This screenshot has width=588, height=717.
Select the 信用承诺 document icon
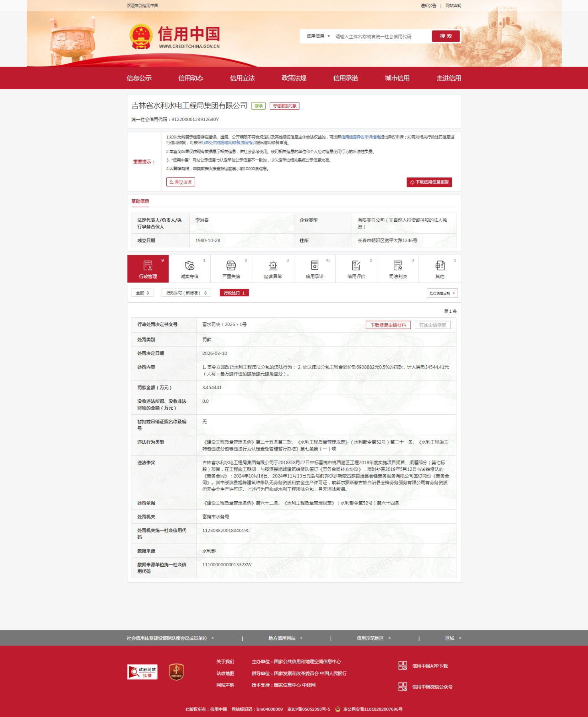(x=314, y=266)
